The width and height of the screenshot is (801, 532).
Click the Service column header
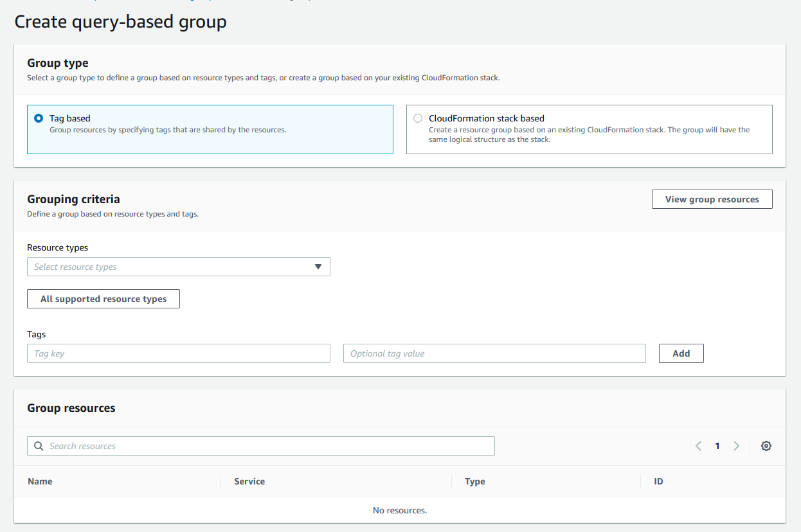[x=249, y=481]
